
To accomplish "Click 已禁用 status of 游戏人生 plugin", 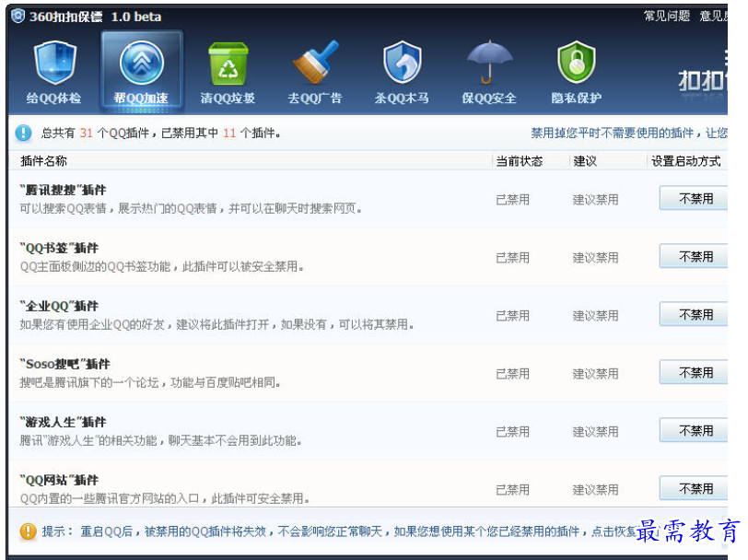I will pyautogui.click(x=513, y=432).
